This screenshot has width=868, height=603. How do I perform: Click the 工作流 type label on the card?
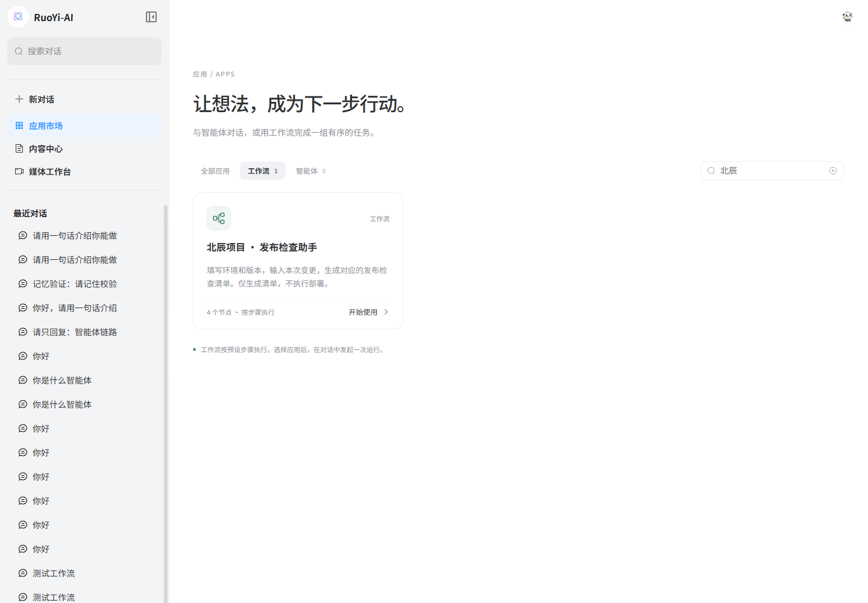point(380,219)
